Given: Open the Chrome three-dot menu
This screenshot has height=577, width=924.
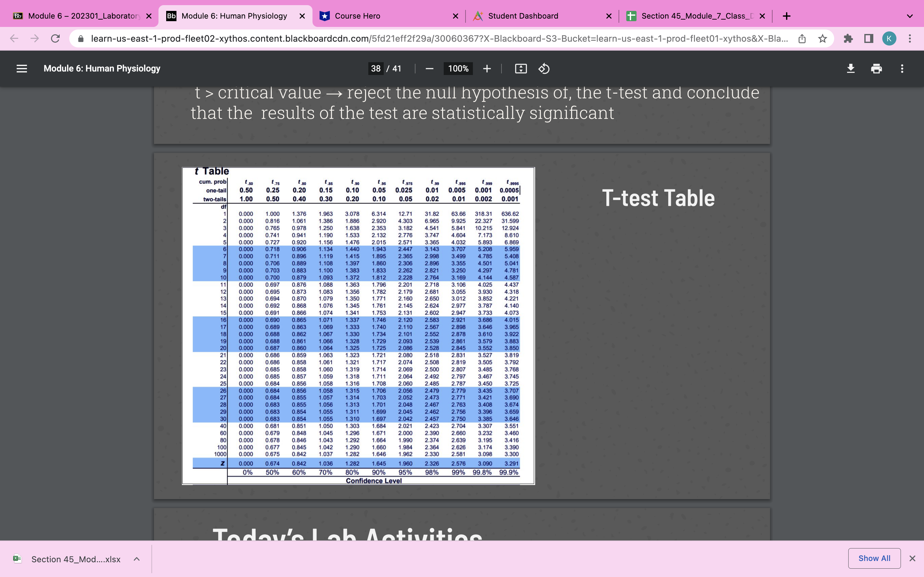Looking at the screenshot, I should coord(910,38).
